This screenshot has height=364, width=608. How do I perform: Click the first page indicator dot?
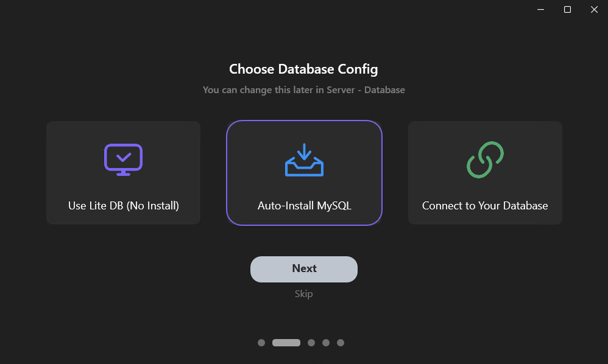(x=261, y=343)
